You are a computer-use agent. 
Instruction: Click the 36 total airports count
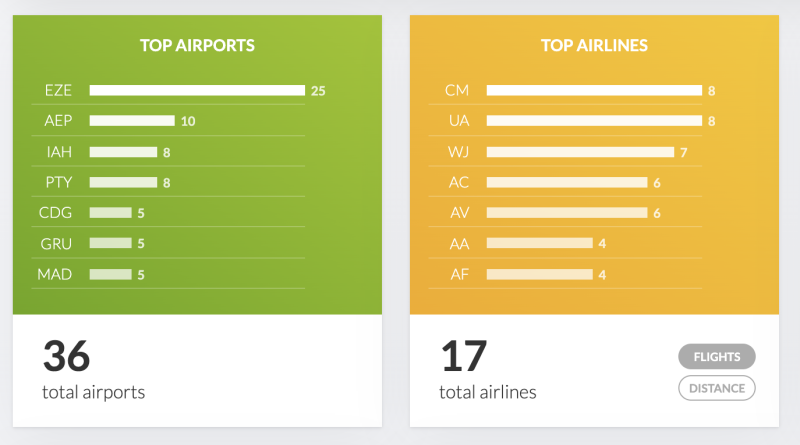pos(66,357)
